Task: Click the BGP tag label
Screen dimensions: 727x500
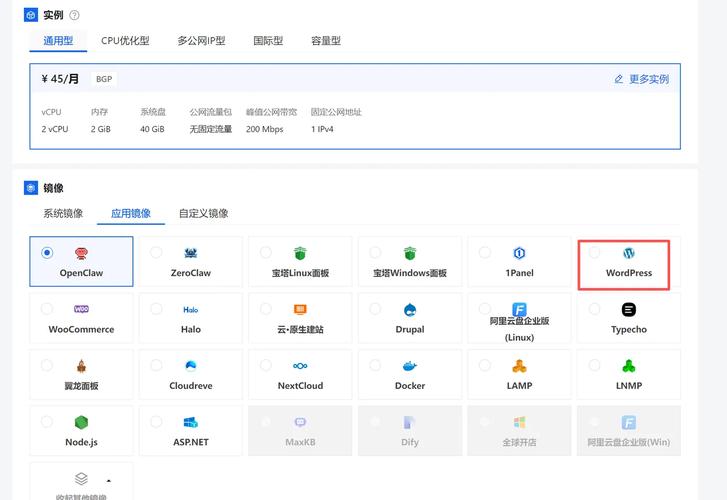Action: point(104,79)
